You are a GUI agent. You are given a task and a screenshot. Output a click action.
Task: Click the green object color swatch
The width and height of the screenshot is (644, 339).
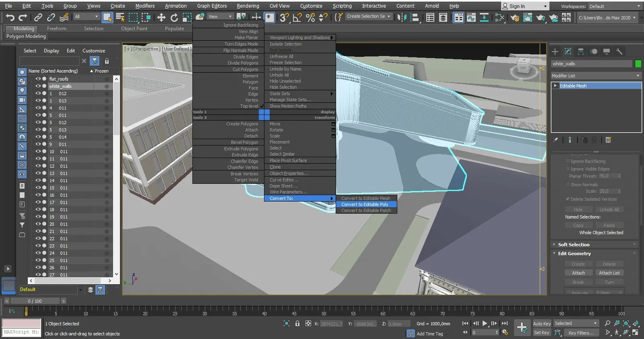point(638,64)
